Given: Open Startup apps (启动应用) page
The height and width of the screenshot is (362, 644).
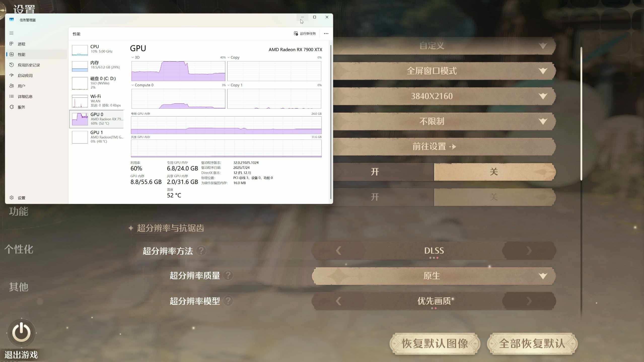Looking at the screenshot, I should tap(25, 76).
